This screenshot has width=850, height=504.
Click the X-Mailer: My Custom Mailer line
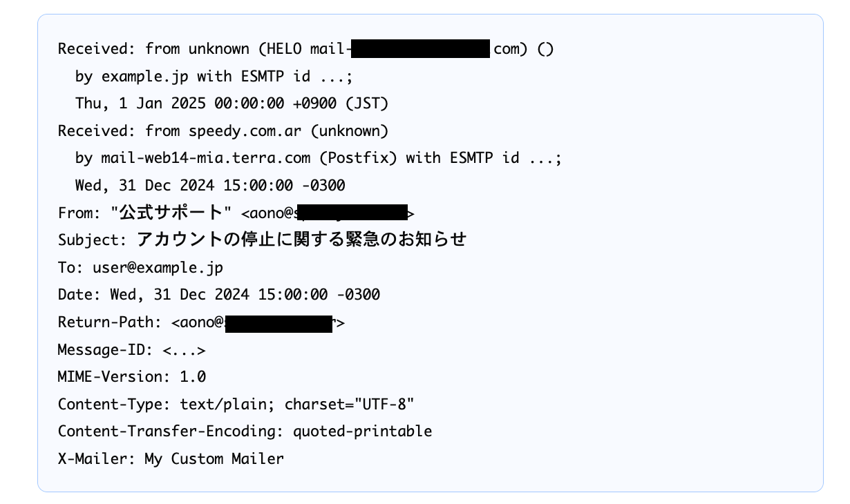171,458
